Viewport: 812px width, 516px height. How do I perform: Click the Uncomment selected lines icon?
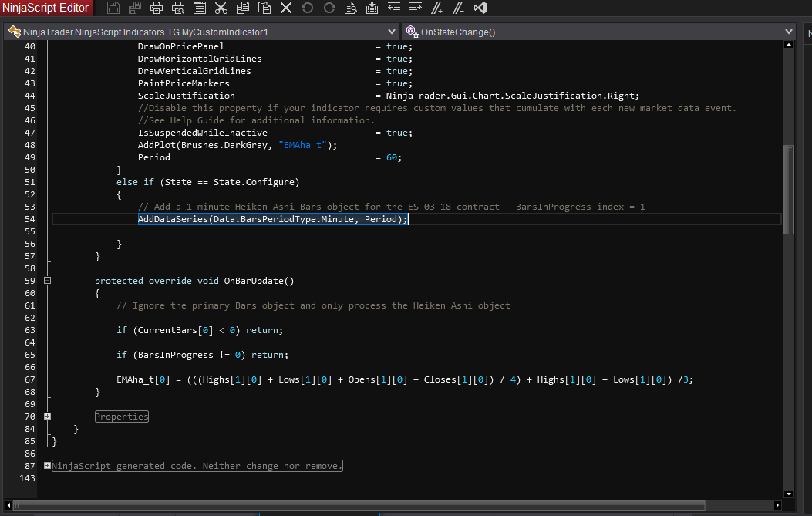(x=459, y=8)
